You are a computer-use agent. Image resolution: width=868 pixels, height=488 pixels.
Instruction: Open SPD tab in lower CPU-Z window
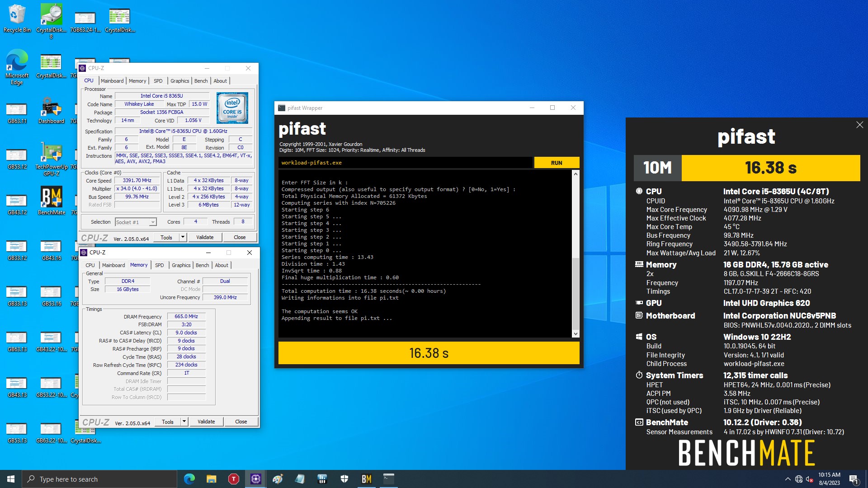159,265
